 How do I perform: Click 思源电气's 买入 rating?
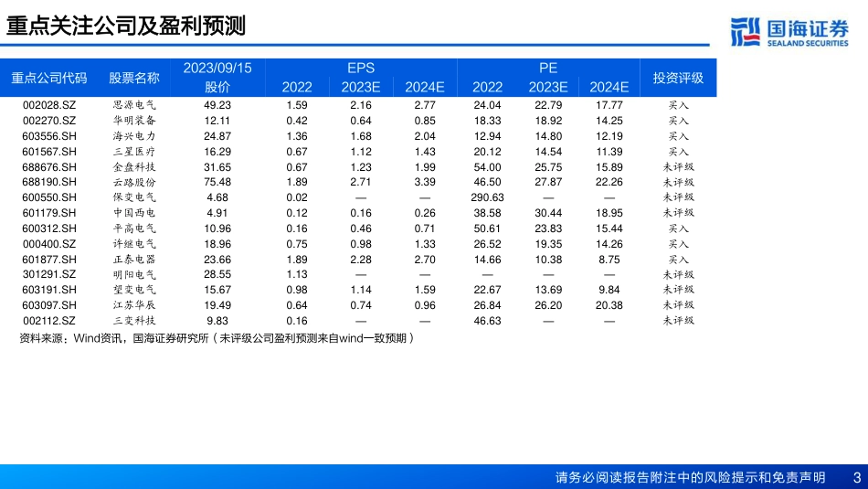pyautogui.click(x=678, y=105)
